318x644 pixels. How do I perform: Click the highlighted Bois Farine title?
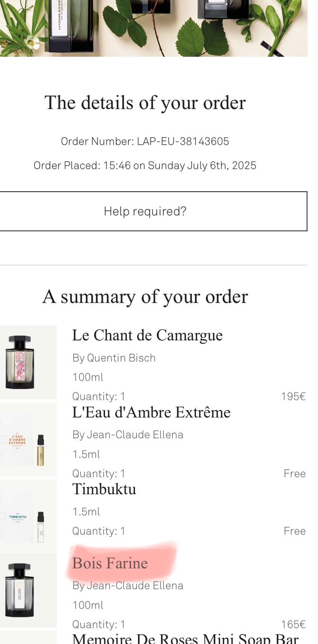pyautogui.click(x=110, y=563)
